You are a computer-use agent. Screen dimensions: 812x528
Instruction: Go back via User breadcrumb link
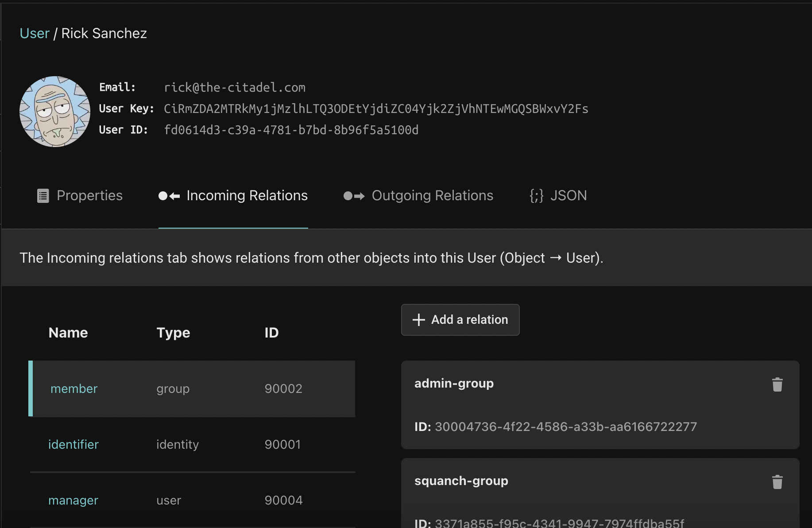(35, 34)
